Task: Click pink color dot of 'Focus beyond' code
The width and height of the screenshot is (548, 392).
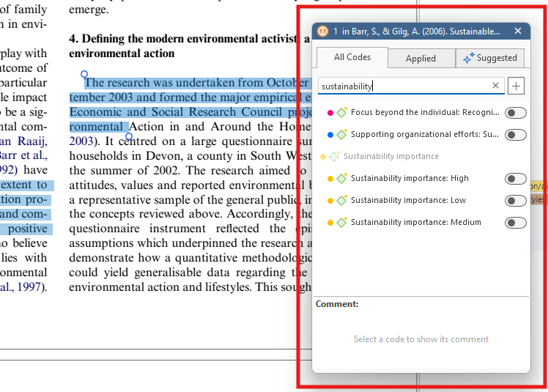Action: tap(330, 113)
